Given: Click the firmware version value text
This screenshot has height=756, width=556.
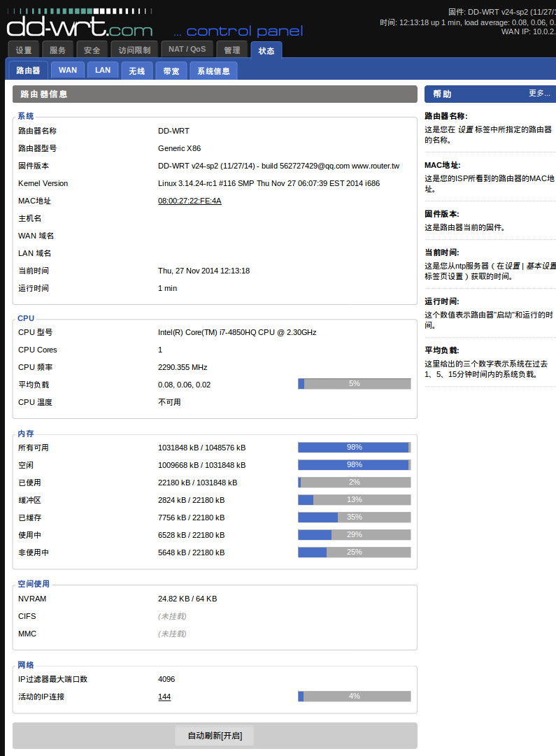Looking at the screenshot, I should (x=279, y=166).
